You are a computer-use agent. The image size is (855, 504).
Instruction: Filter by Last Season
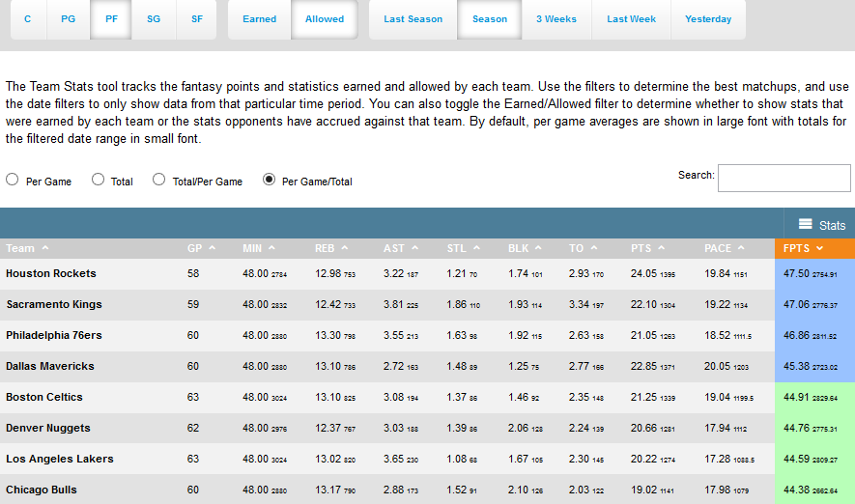(x=413, y=19)
